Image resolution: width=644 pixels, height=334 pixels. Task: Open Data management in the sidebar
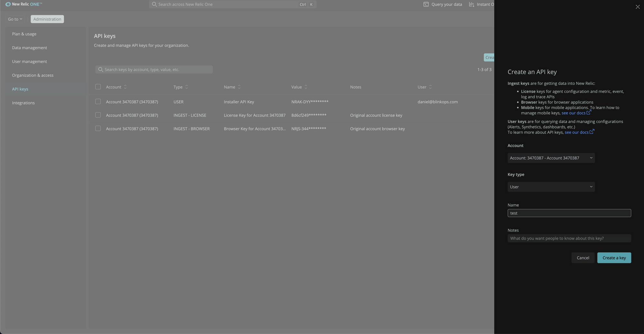coord(29,48)
